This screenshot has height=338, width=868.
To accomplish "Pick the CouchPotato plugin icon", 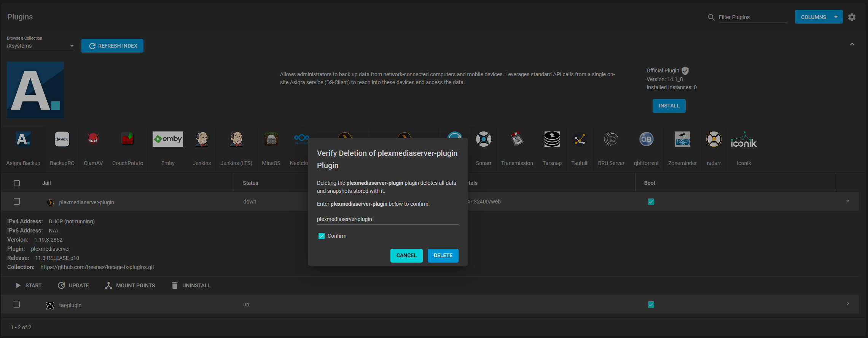I will click(127, 139).
